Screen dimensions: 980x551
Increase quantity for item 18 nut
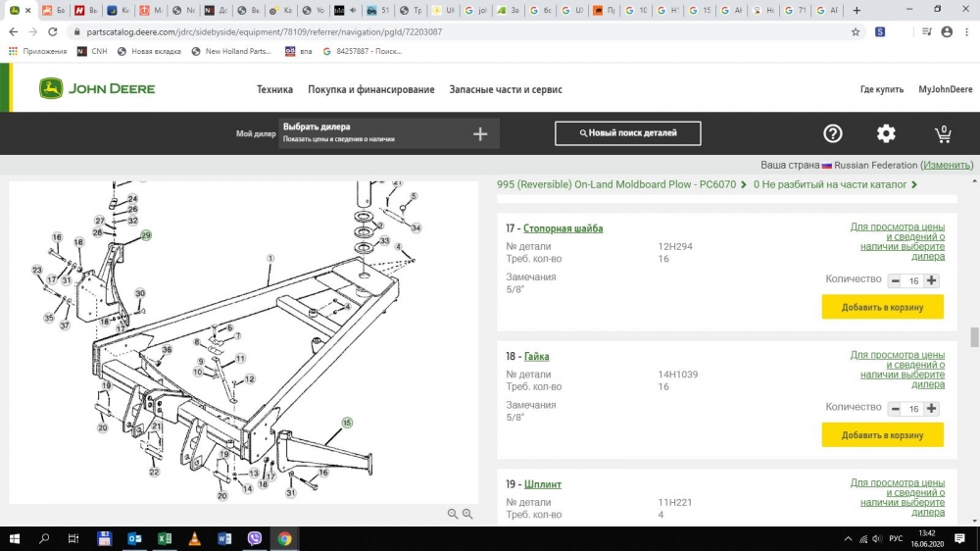click(x=931, y=409)
